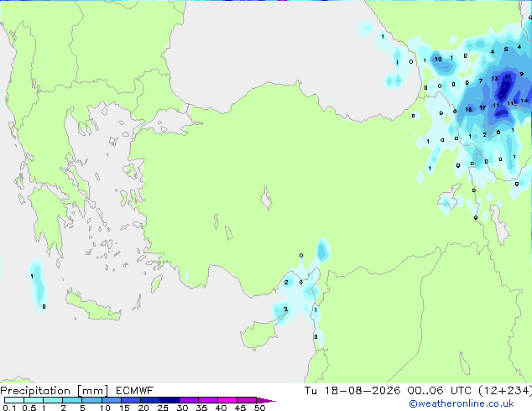Click the '40' legend scale label
The image size is (532, 411).
221,408
